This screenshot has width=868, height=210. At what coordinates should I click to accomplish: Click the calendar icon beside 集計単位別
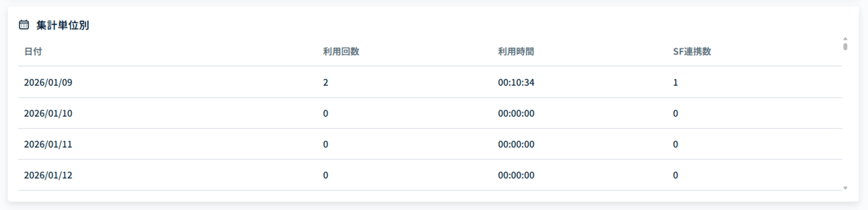tap(24, 25)
